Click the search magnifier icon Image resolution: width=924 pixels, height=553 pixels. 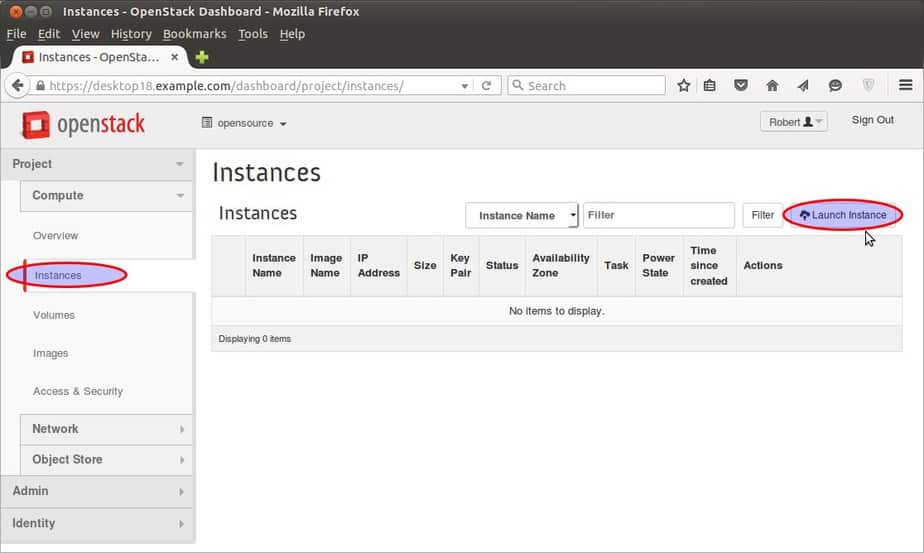click(x=517, y=85)
